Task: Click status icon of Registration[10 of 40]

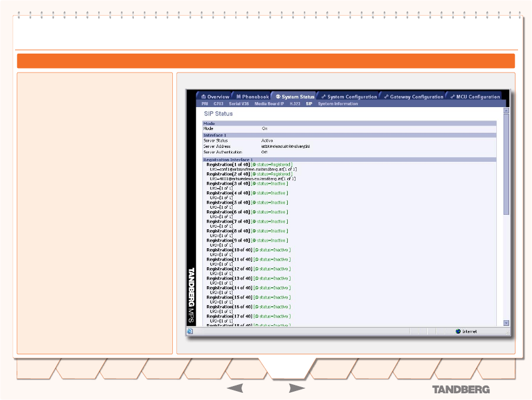Action: [257, 250]
